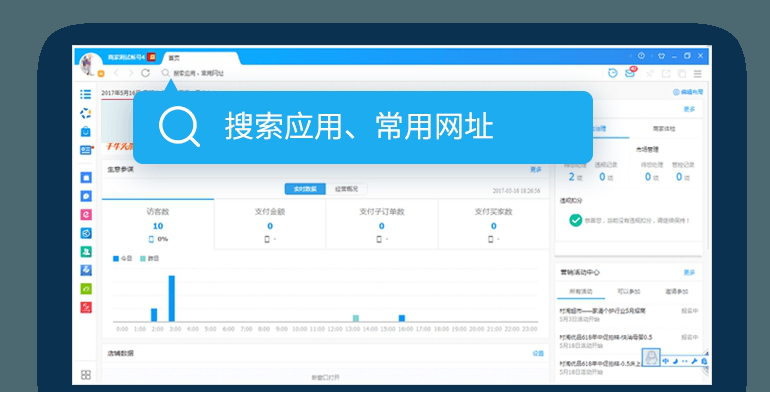The width and height of the screenshot is (770, 407).
Task: Click the back navigation arrow
Action: 116,73
